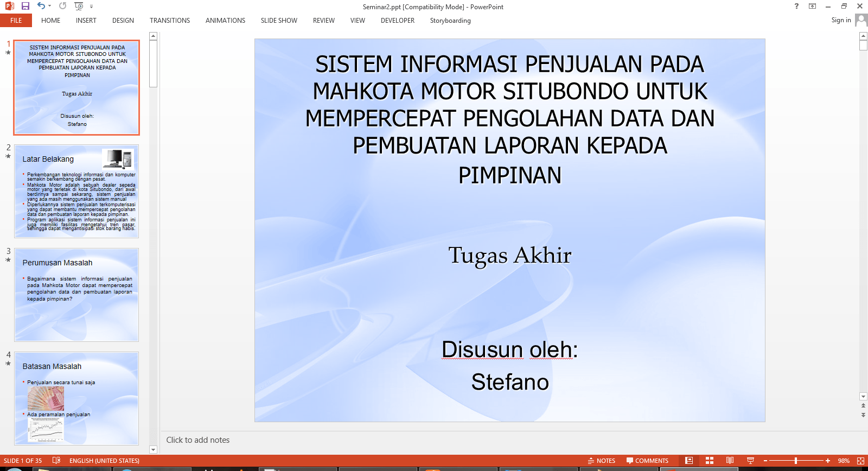Activate Normal view button in status bar
This screenshot has height=471, width=868.
click(x=689, y=461)
